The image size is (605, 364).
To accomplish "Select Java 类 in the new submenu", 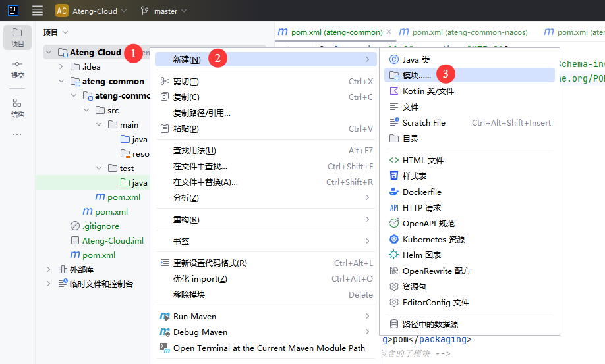I will [416, 59].
